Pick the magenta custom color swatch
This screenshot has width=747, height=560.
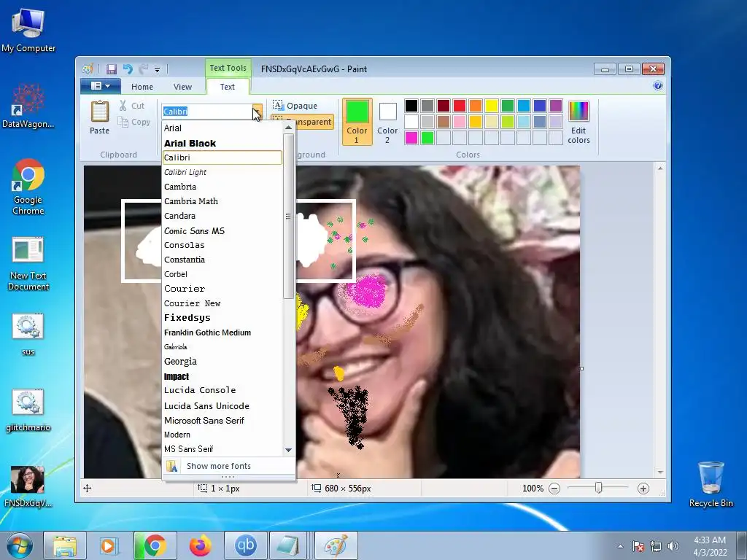[x=411, y=138]
